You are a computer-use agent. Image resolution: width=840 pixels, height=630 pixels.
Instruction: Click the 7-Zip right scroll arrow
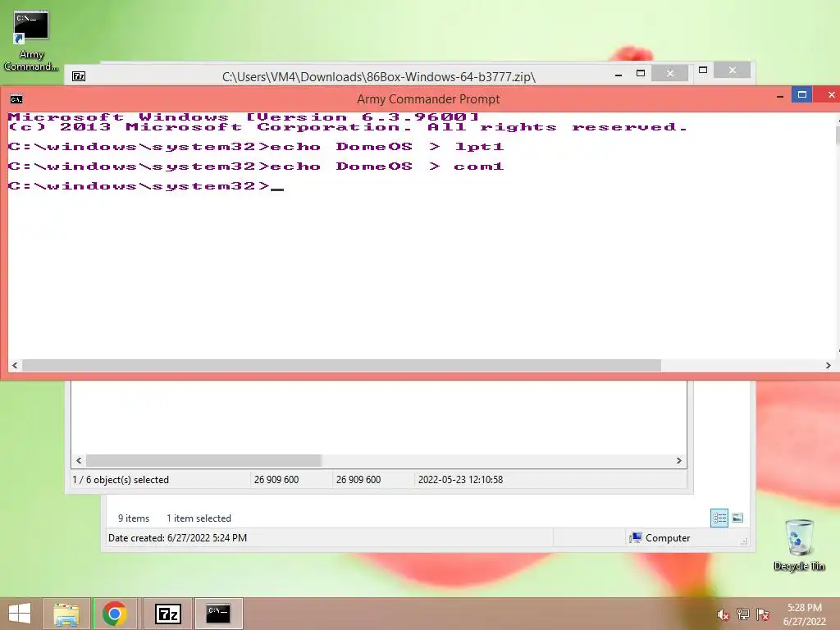[678, 461]
